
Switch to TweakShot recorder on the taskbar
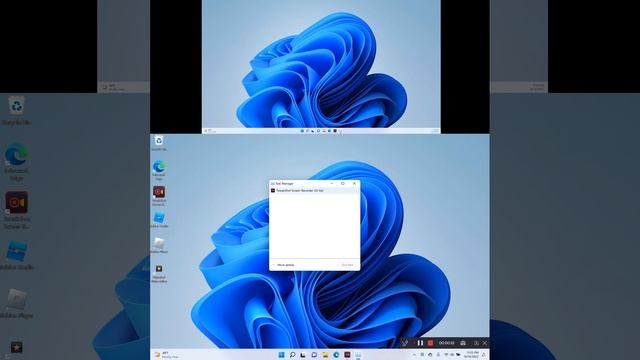(347, 355)
